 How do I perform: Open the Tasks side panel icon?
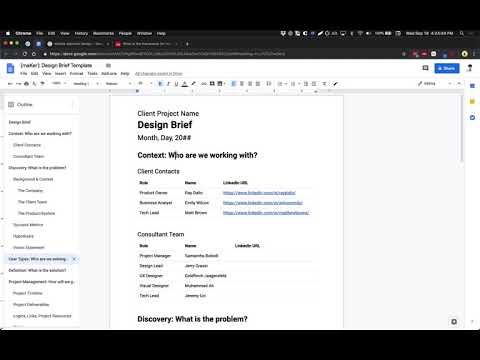[472, 118]
